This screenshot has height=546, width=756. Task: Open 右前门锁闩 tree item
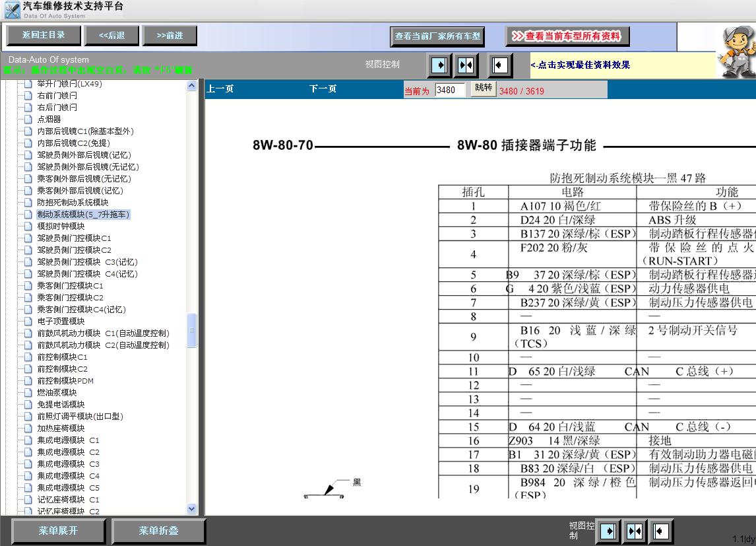(x=57, y=96)
